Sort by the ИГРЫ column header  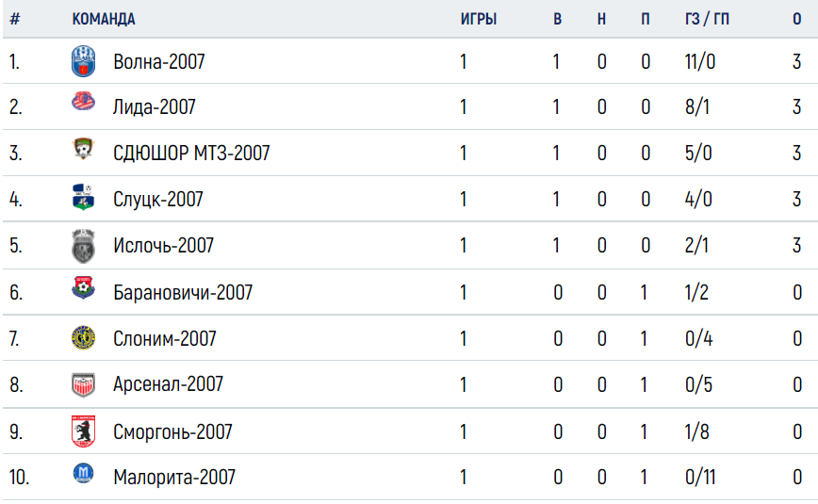(479, 19)
